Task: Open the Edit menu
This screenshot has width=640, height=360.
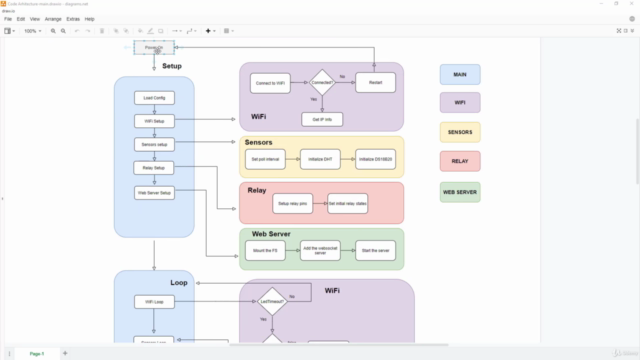Action: click(x=21, y=19)
